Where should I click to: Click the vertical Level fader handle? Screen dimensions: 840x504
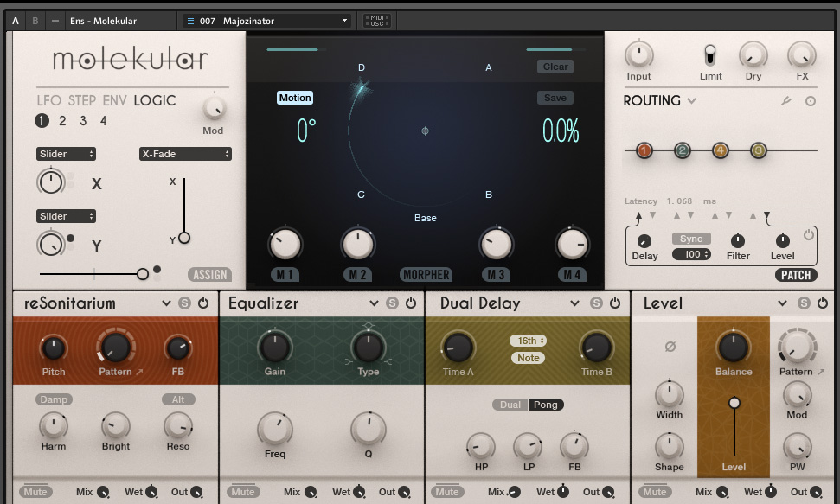(734, 403)
